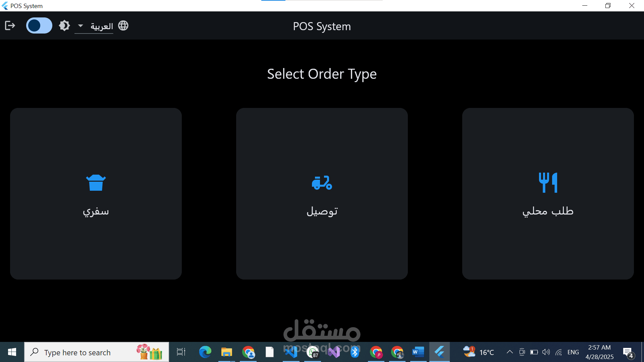Select the fork and knife dine-in icon
The width and height of the screenshot is (644, 362).
tap(547, 183)
